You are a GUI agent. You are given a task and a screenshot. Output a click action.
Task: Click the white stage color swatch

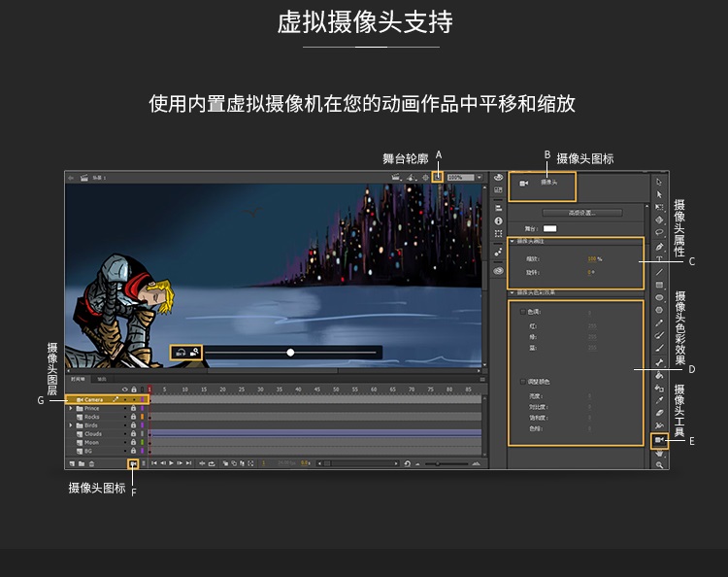(x=549, y=228)
